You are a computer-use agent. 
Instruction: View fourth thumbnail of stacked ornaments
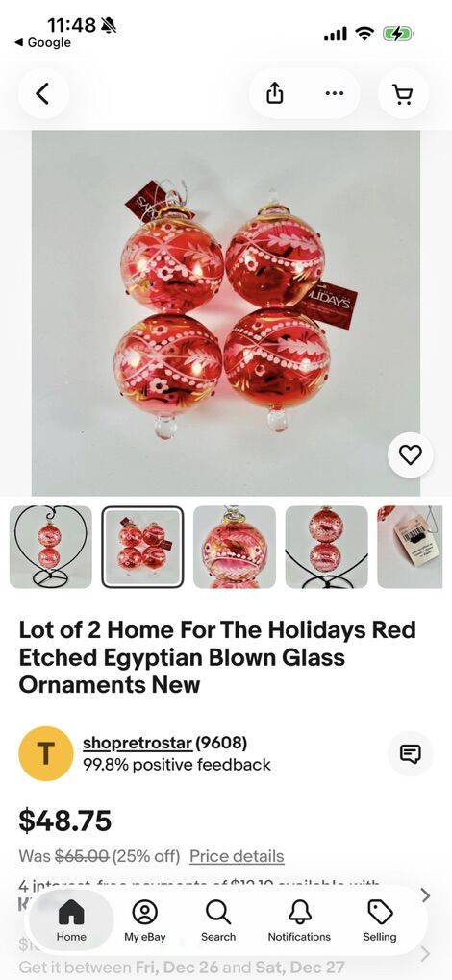pyautogui.click(x=326, y=547)
